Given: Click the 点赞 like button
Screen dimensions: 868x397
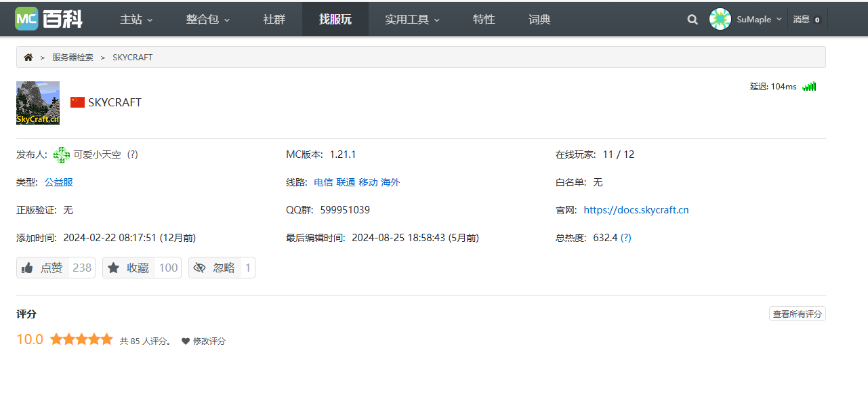Looking at the screenshot, I should pyautogui.click(x=56, y=268).
